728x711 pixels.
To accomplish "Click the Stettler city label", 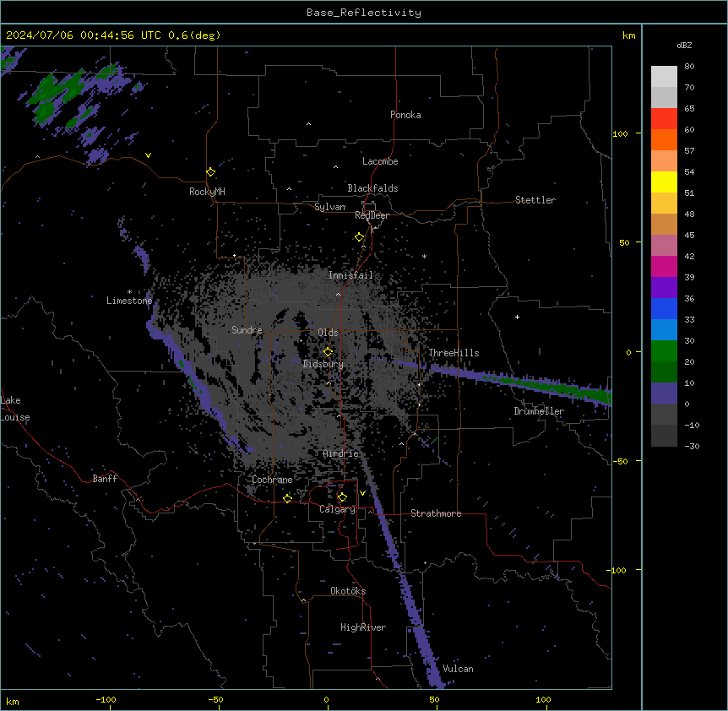I will click(535, 200).
